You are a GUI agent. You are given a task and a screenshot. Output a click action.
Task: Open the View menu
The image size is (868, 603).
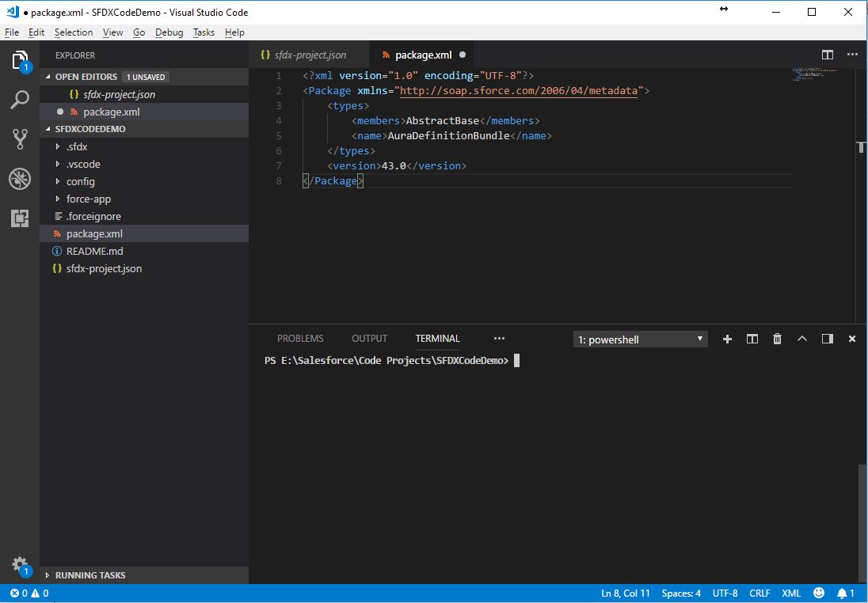(113, 32)
